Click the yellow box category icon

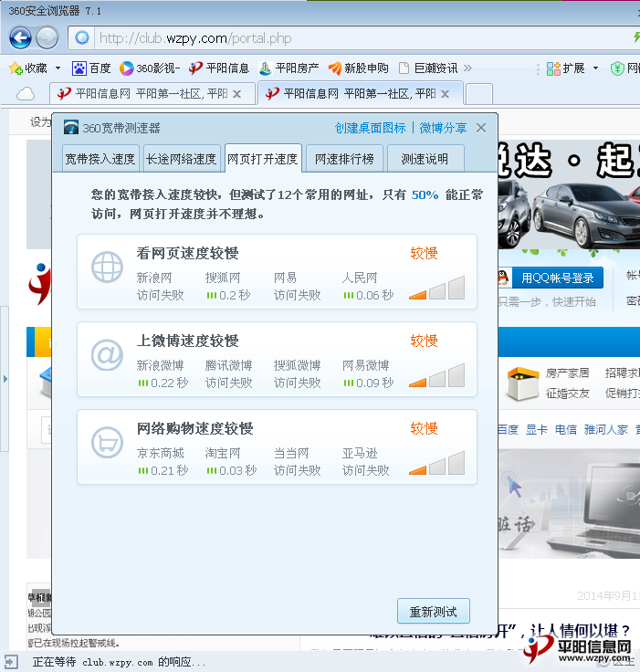tap(521, 383)
